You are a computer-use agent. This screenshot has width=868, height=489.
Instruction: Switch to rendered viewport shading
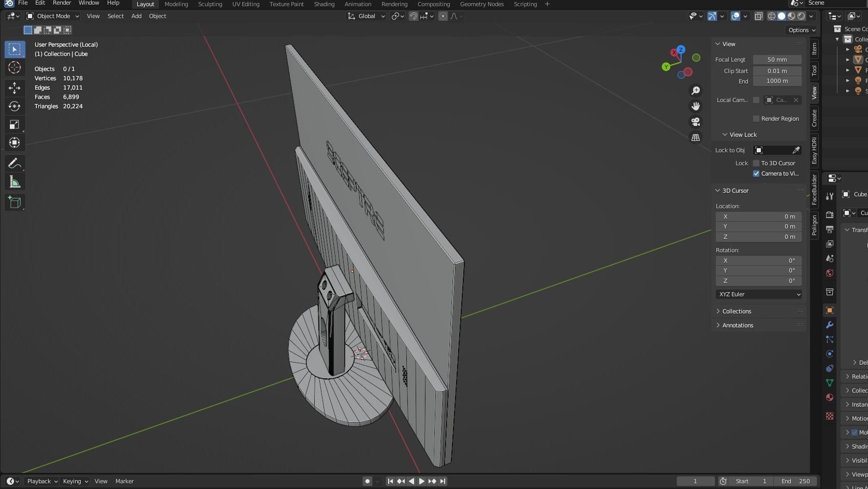tap(801, 16)
